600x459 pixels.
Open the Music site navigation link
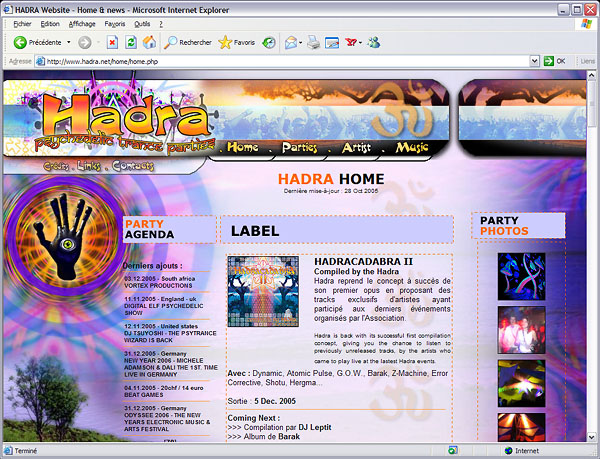[x=412, y=148]
